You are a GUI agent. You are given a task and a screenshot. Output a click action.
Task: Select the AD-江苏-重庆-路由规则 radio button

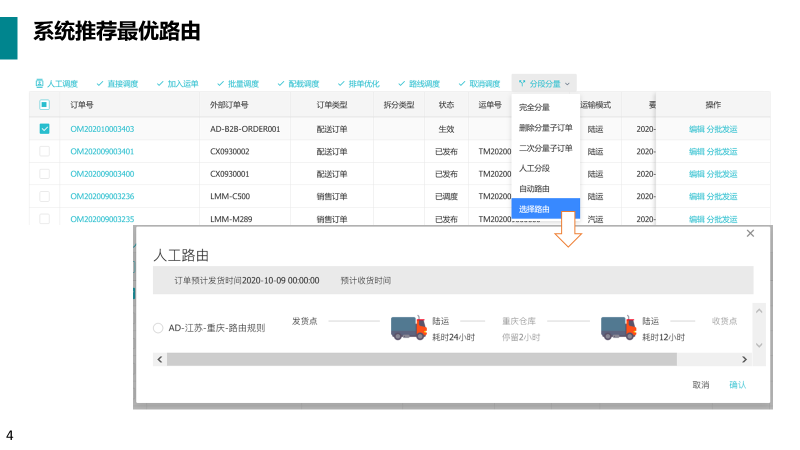[158, 328]
